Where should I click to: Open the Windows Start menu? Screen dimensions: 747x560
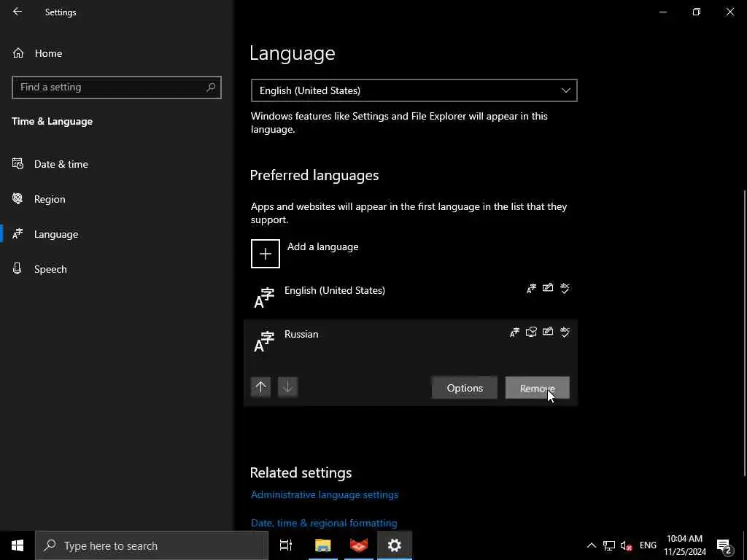pyautogui.click(x=18, y=545)
